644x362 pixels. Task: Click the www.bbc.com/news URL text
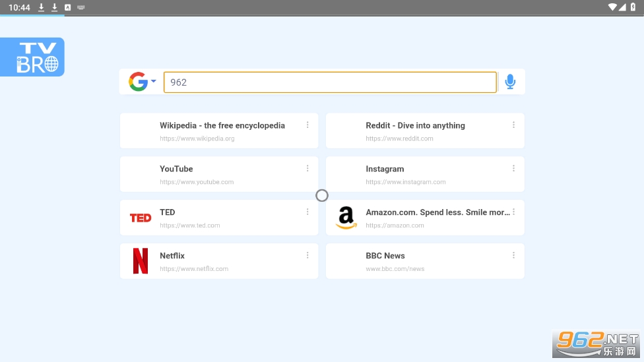click(395, 269)
